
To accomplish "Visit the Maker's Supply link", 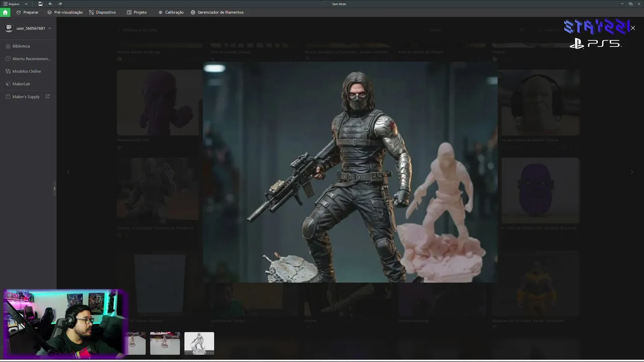I will click(x=28, y=97).
